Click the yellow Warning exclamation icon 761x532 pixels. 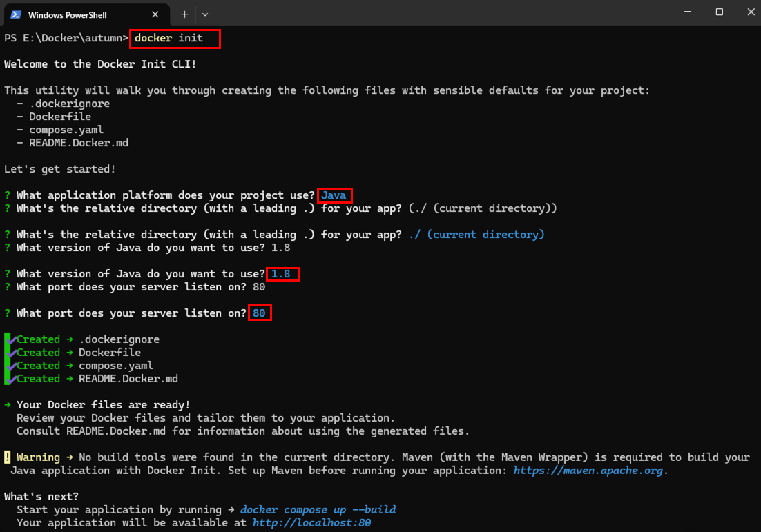click(x=8, y=457)
